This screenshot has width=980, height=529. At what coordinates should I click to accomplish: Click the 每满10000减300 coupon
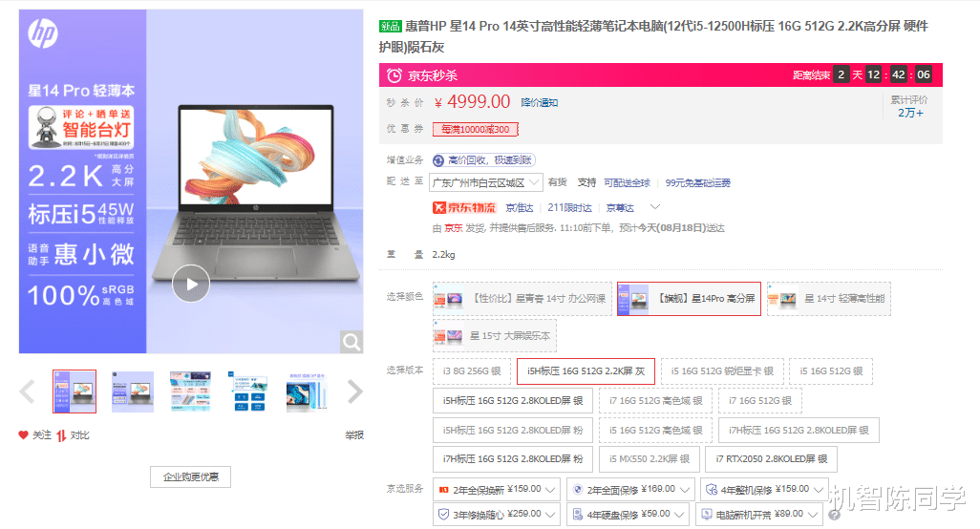coord(476,129)
